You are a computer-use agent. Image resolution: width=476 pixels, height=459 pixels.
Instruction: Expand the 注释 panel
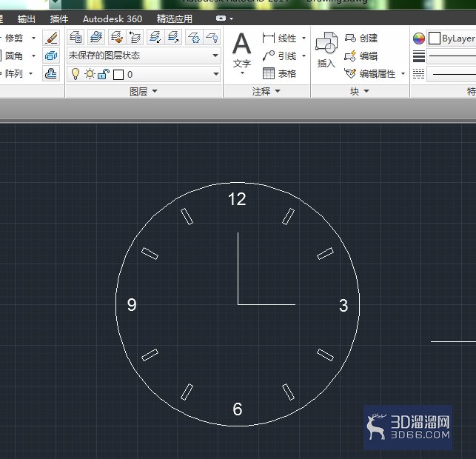[x=267, y=91]
